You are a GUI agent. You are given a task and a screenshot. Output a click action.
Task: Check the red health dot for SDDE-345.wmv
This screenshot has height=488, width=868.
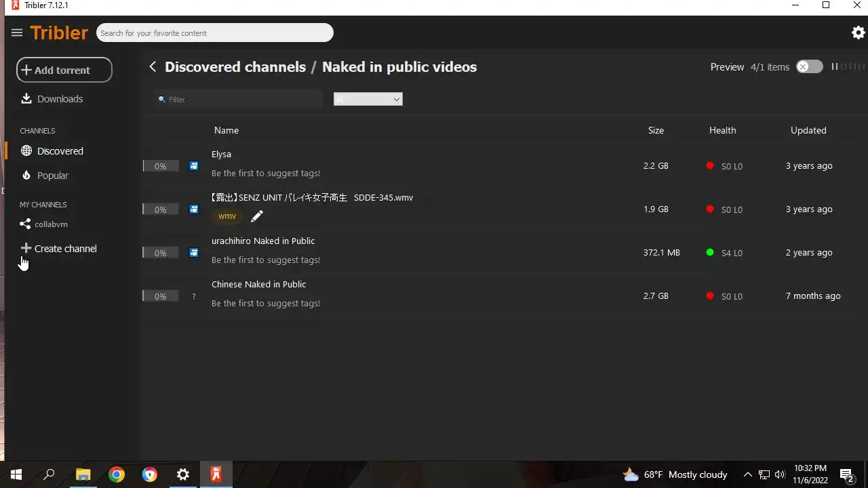tap(710, 209)
